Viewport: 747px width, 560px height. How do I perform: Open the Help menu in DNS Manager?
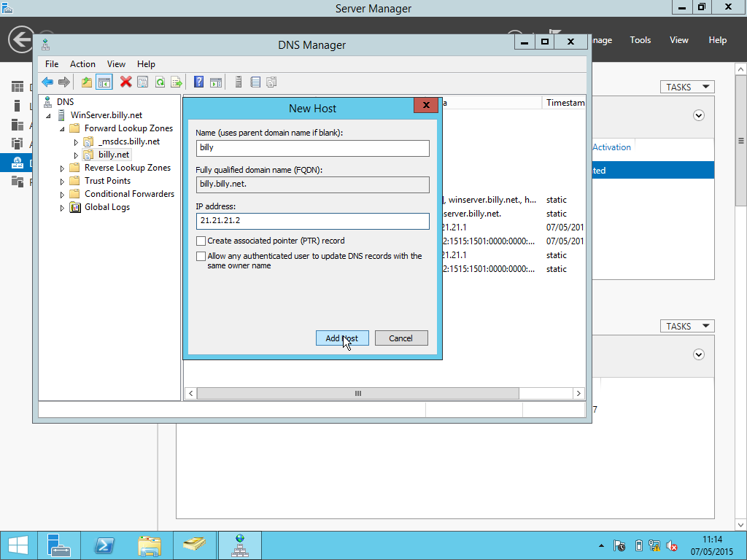146,64
